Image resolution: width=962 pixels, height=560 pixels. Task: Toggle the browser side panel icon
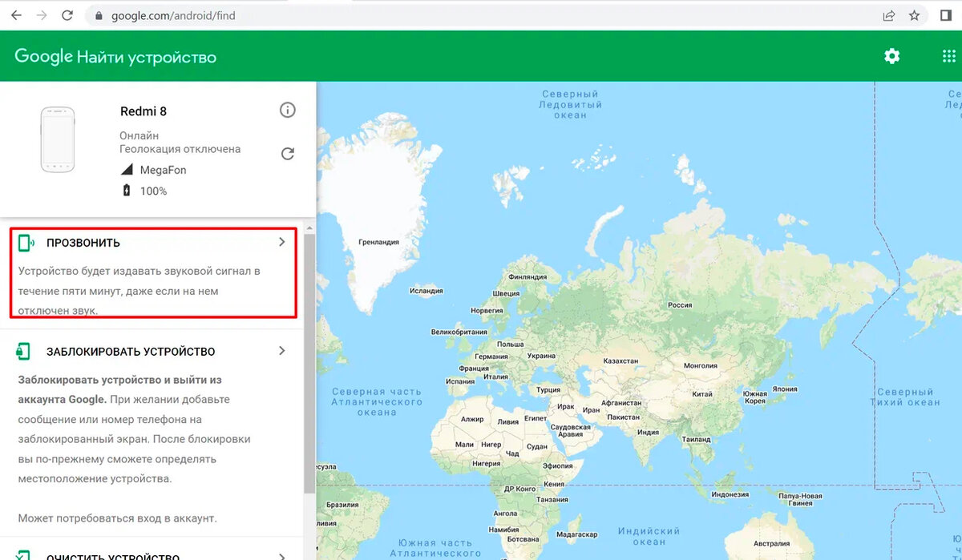point(946,14)
